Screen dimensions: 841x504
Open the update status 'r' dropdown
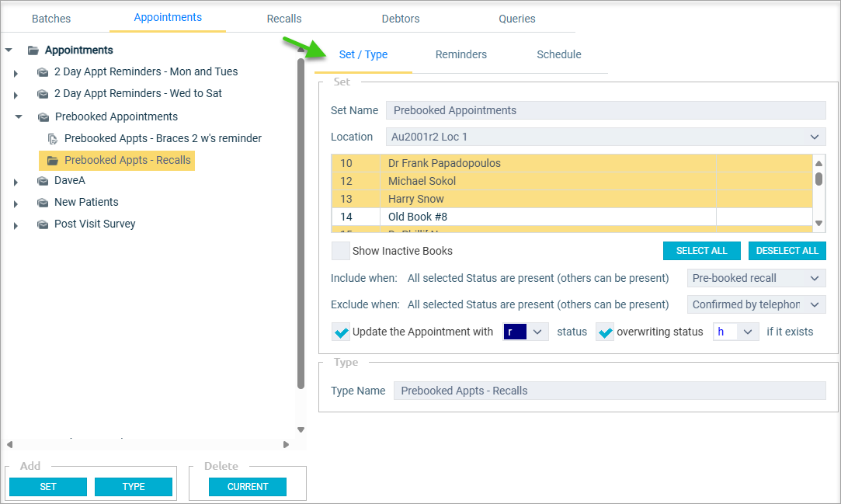pos(537,332)
